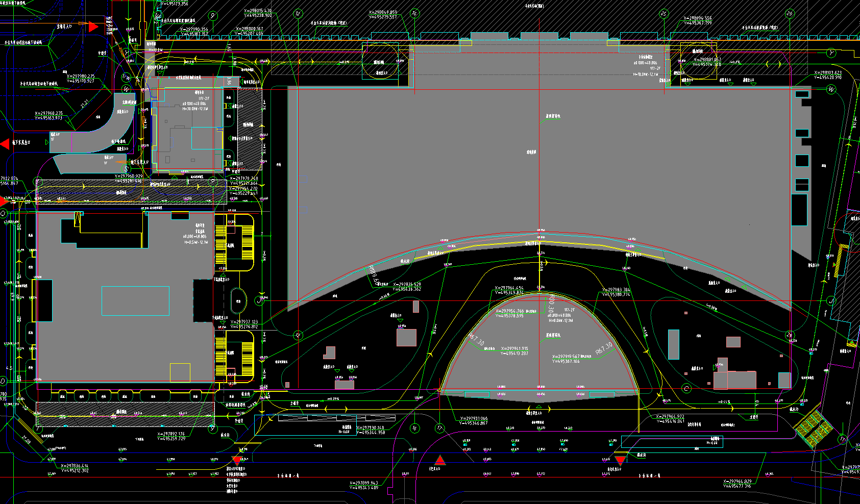Click the red right-pointing entrance arrow at top-left
The height and width of the screenshot is (504, 860).
point(92,27)
